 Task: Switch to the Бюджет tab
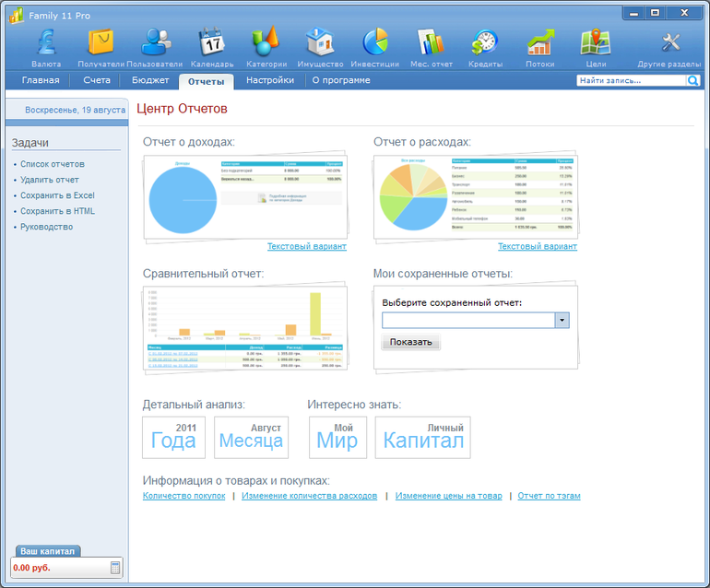[x=150, y=81]
